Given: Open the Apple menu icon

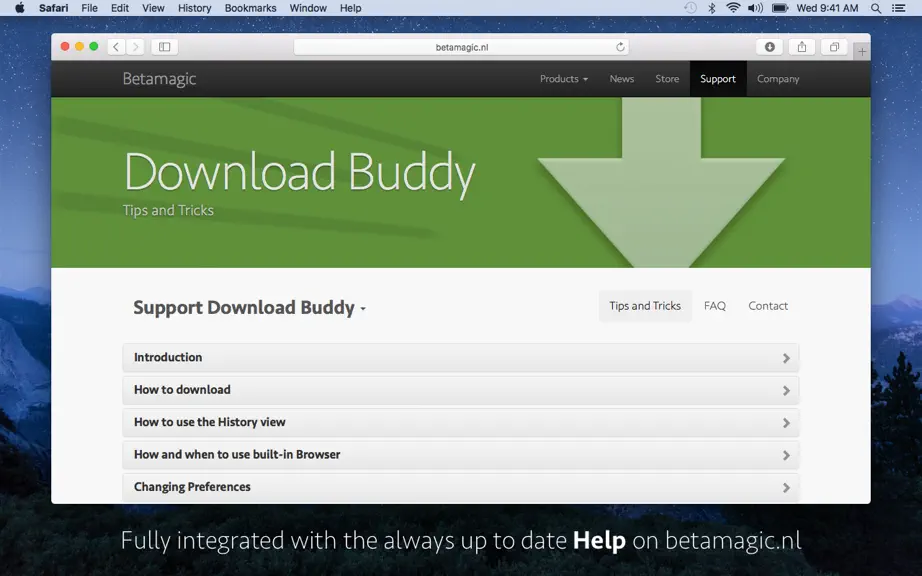Looking at the screenshot, I should 20,8.
